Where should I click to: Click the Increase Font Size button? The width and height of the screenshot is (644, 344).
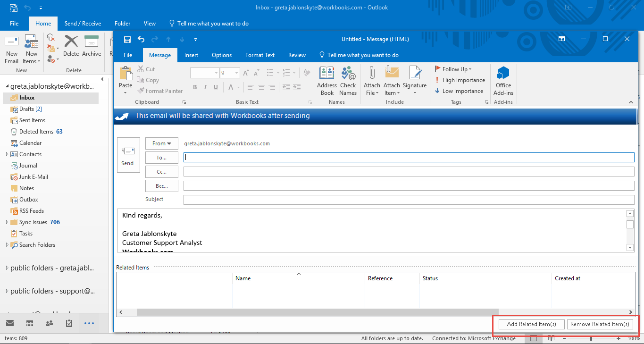246,73
